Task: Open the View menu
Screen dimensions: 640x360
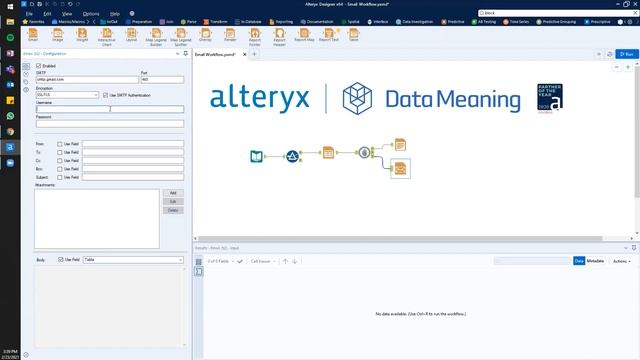Action: tap(67, 13)
